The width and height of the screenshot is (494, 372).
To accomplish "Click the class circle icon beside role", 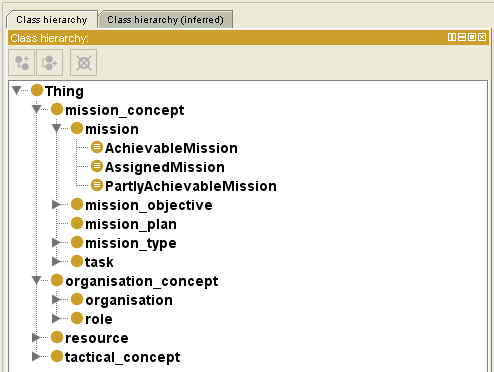I will click(x=77, y=318).
